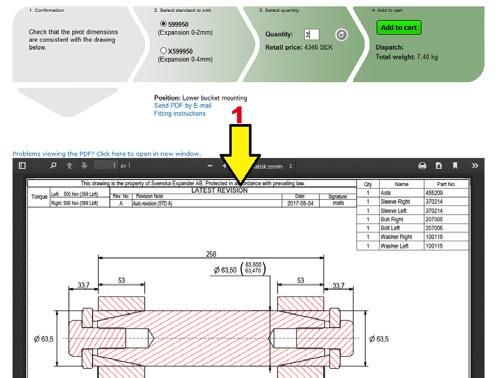Open the PDF search magnifier tool
501x378 pixels.
point(53,165)
